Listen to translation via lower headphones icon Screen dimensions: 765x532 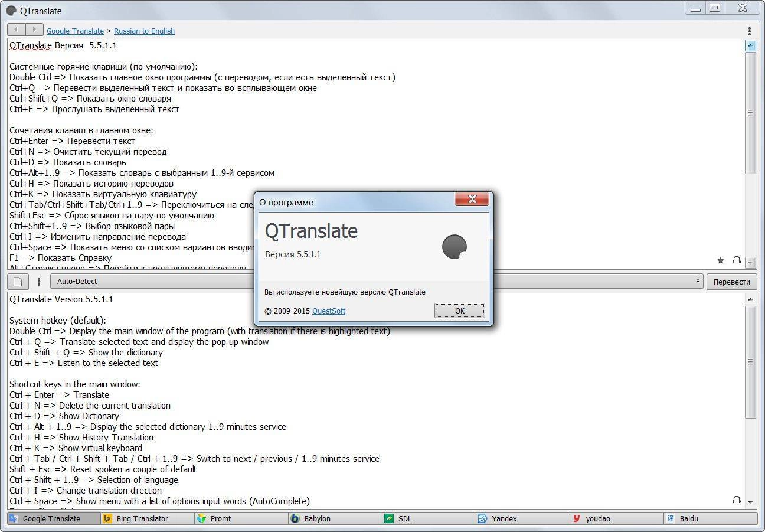(736, 500)
